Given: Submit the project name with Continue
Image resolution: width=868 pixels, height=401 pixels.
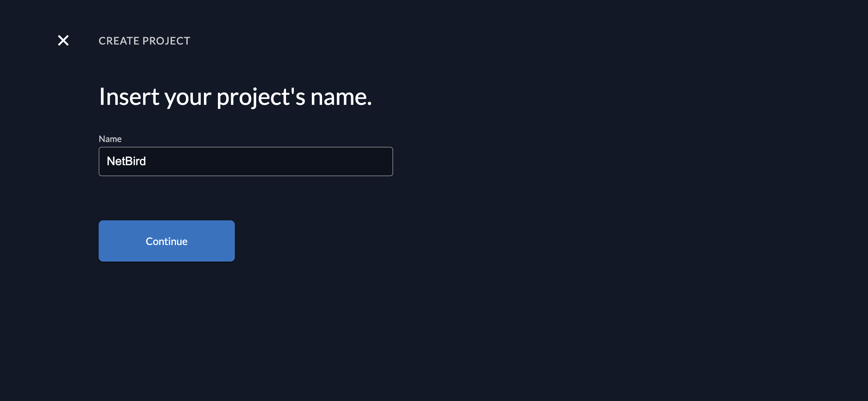Looking at the screenshot, I should click(x=166, y=241).
